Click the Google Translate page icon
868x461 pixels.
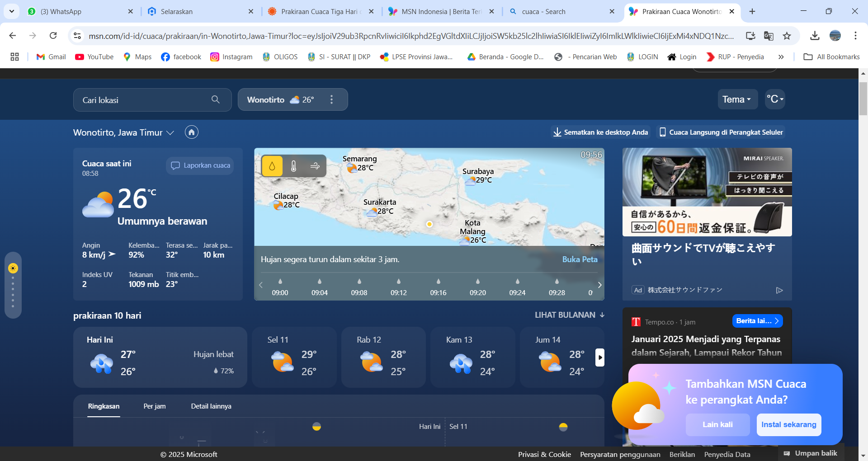pos(769,36)
